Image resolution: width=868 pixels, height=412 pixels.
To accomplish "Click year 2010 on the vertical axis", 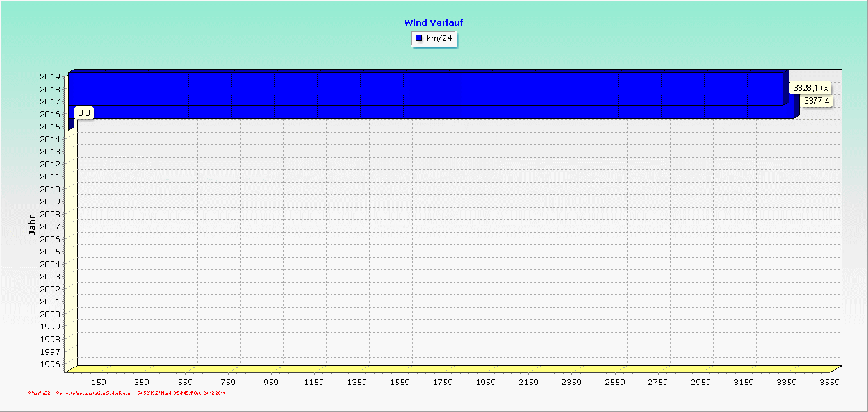I will tap(50, 190).
